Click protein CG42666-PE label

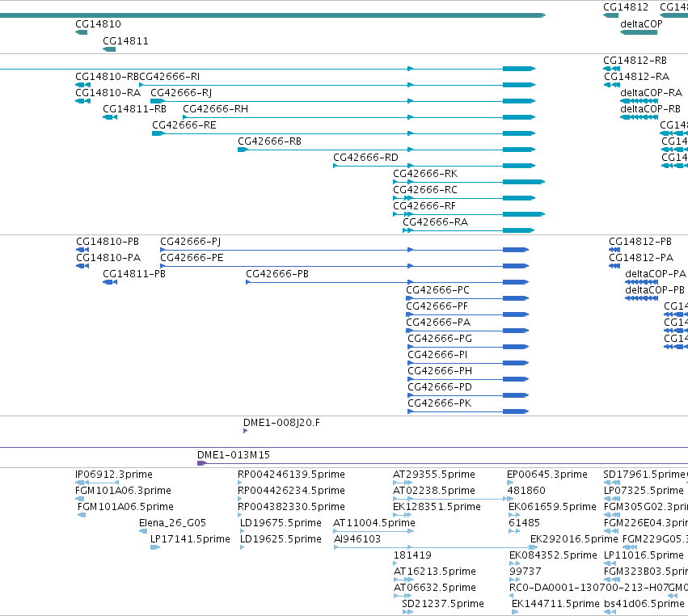[x=192, y=258]
